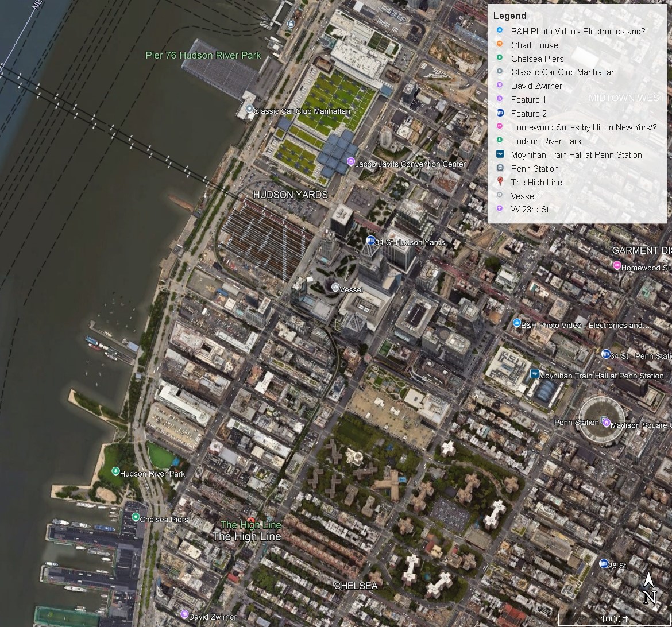The width and height of the screenshot is (672, 627).
Task: Click the B&H Photo Video shopping marker
Action: (517, 323)
